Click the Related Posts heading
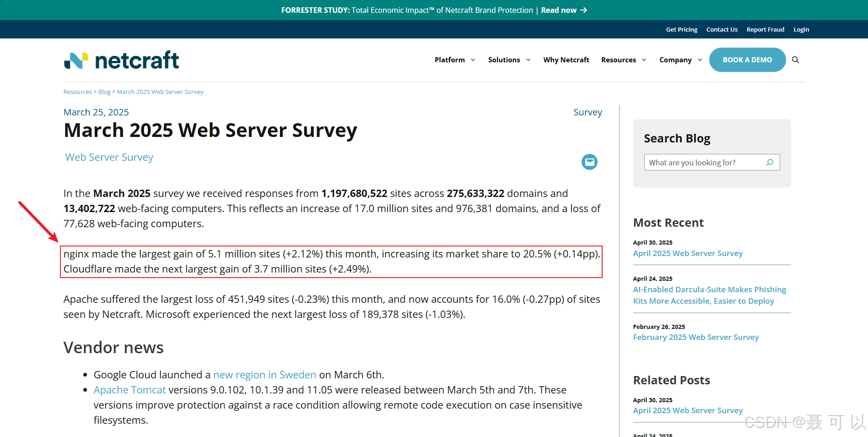The height and width of the screenshot is (437, 868). [671, 380]
